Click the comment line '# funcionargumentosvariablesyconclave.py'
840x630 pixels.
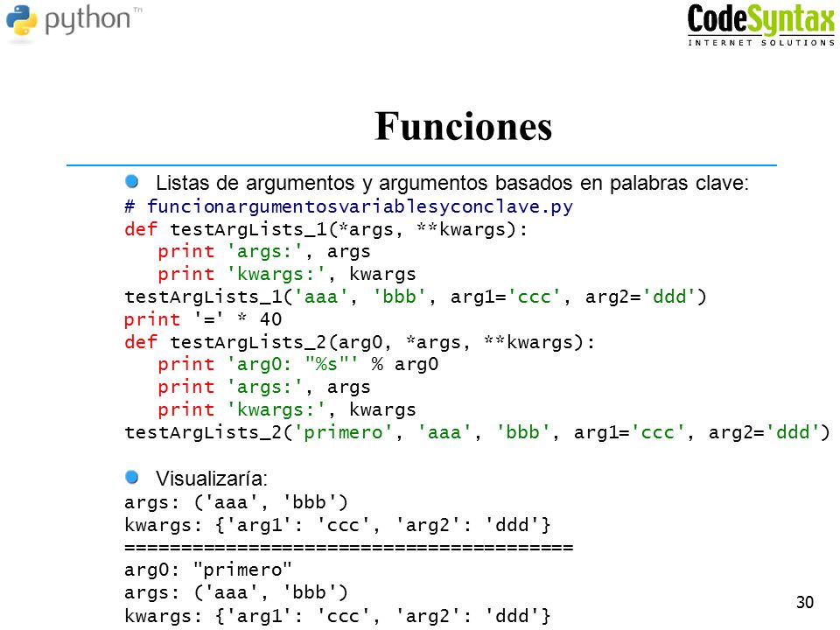click(x=349, y=206)
